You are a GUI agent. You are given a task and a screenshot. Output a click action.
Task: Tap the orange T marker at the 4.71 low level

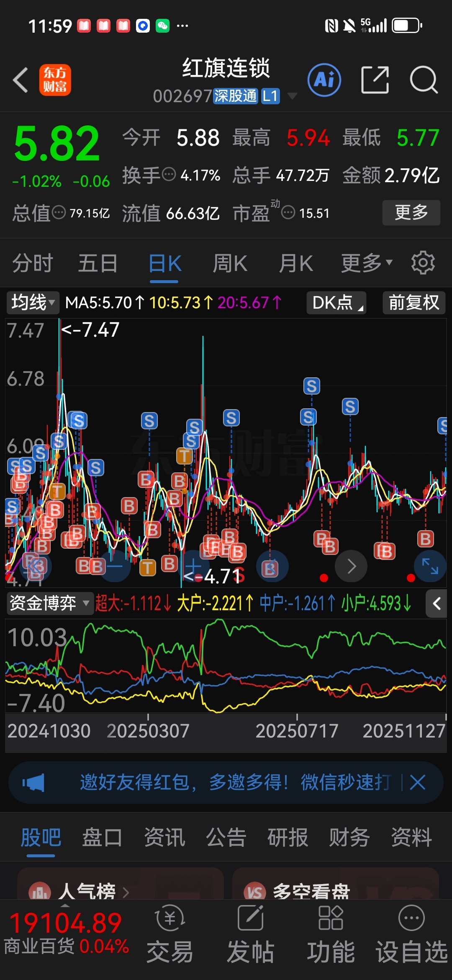pyautogui.click(x=148, y=567)
